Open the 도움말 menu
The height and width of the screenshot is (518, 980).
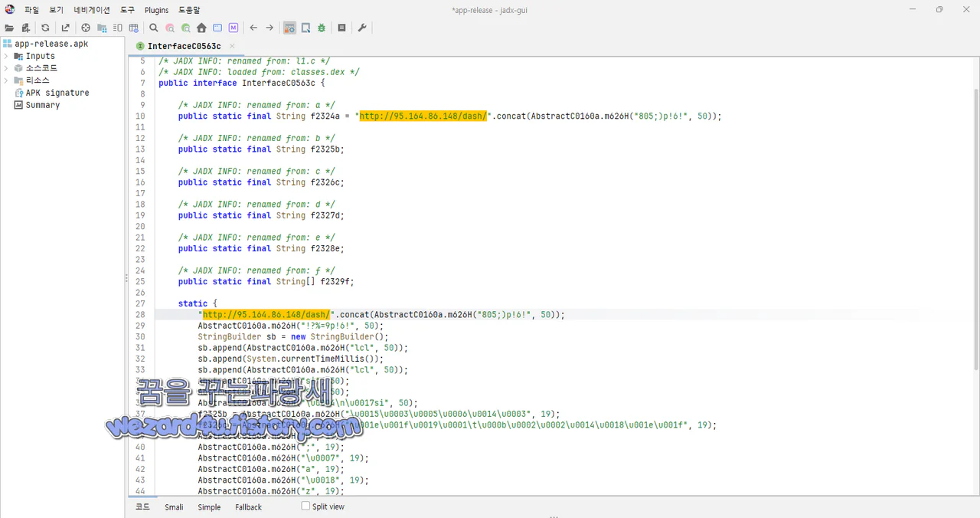coord(189,10)
